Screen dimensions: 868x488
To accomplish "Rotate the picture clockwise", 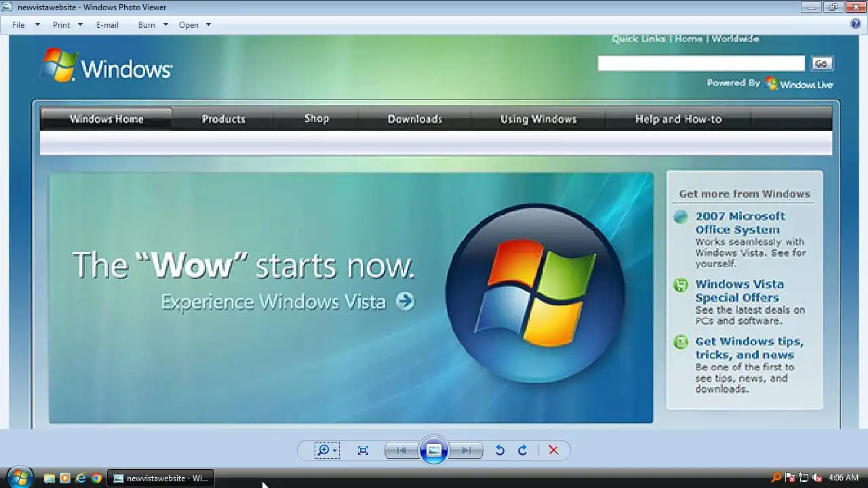I will (522, 450).
